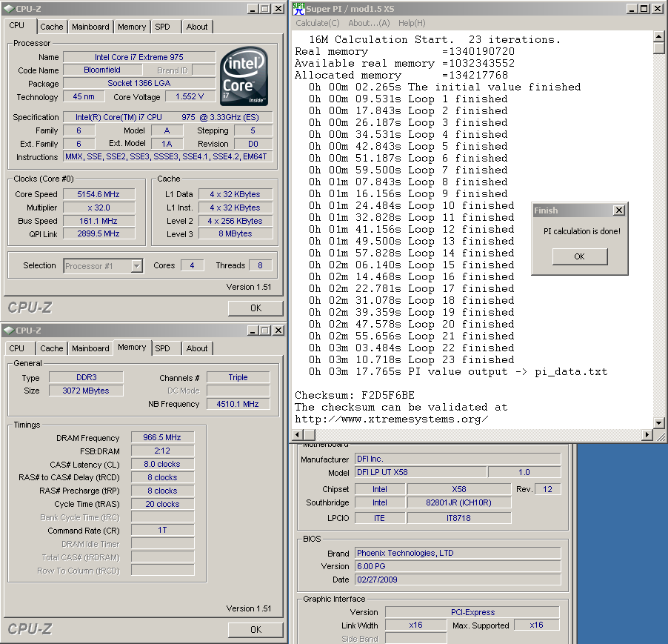Click the Super PI title bar icon
668x644 pixels.
299,9
